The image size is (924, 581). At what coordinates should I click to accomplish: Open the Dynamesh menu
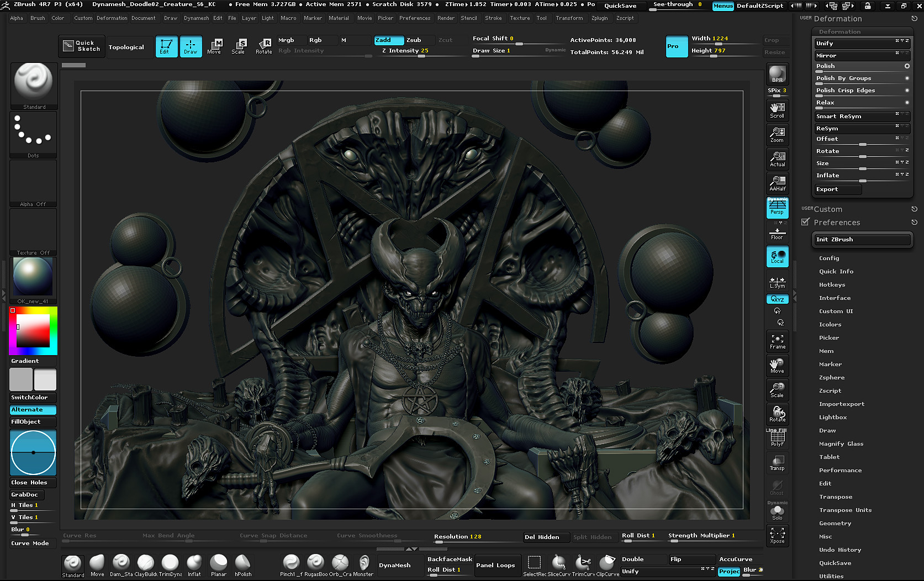(x=196, y=18)
